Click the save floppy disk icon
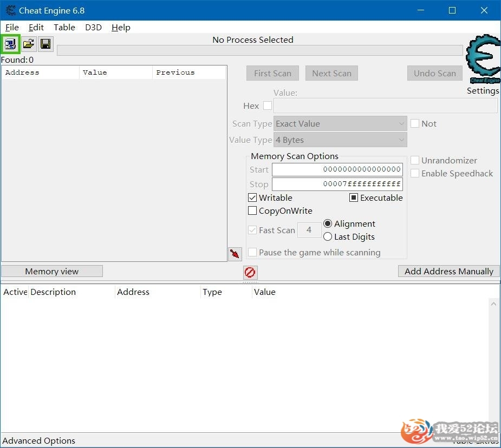 click(x=45, y=44)
